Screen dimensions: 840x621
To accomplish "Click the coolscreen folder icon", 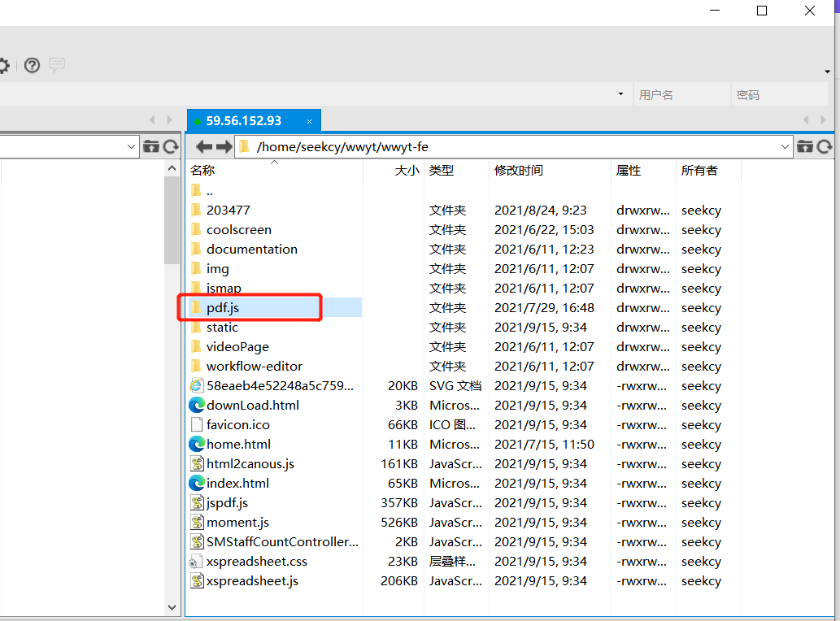I will click(x=196, y=230).
